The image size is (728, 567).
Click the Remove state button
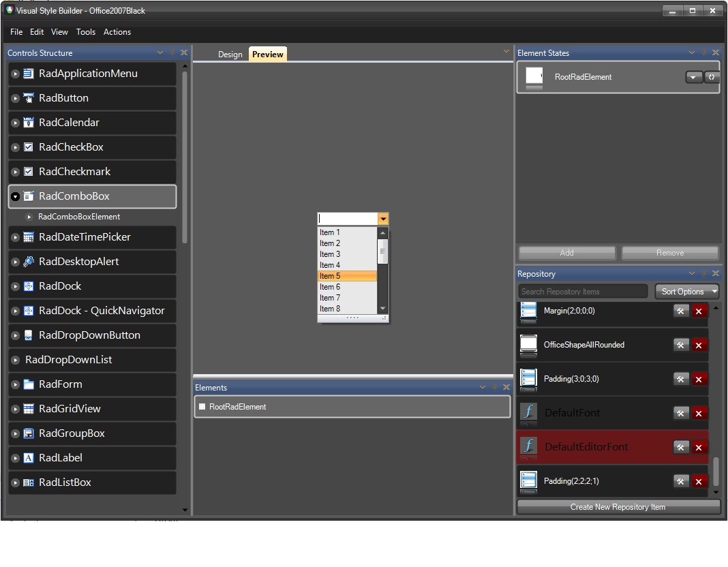tap(670, 253)
